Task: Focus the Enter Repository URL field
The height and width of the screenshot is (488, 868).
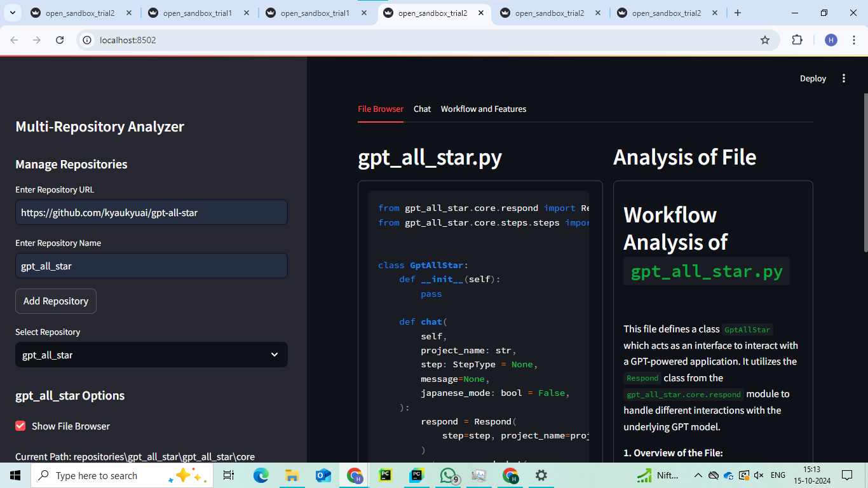Action: (151, 212)
